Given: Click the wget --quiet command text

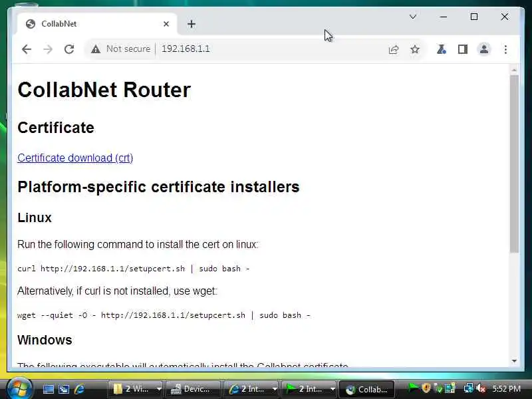Looking at the screenshot, I should pyautogui.click(x=164, y=315).
